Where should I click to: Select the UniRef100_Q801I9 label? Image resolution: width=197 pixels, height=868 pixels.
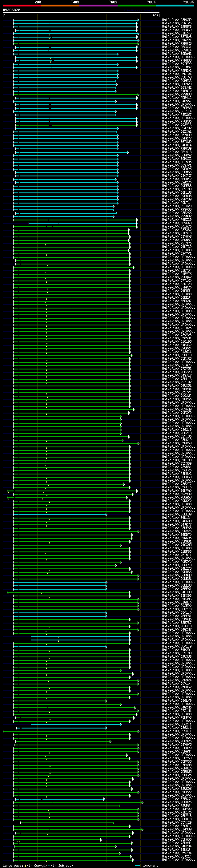click(177, 647)
